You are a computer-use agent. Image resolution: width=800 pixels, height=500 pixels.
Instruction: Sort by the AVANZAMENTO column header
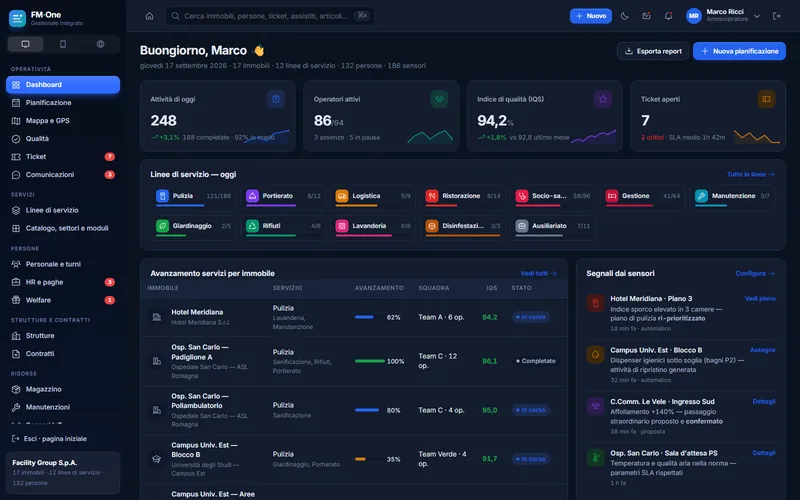[379, 288]
